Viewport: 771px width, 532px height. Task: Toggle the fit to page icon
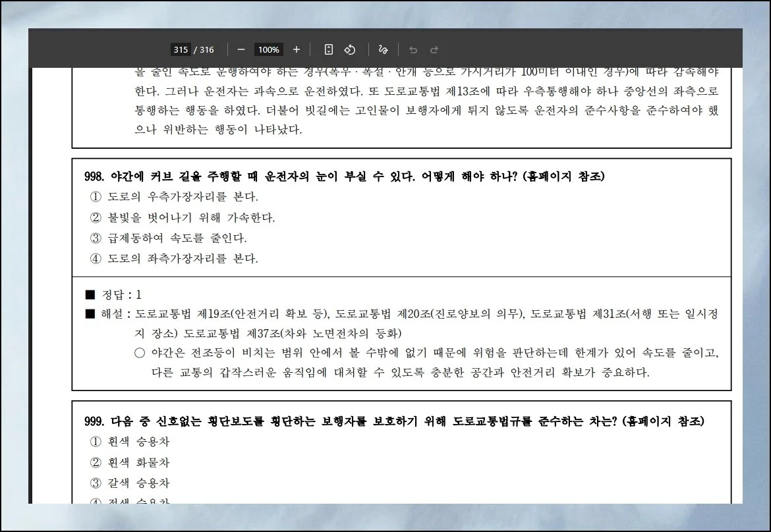coord(329,49)
